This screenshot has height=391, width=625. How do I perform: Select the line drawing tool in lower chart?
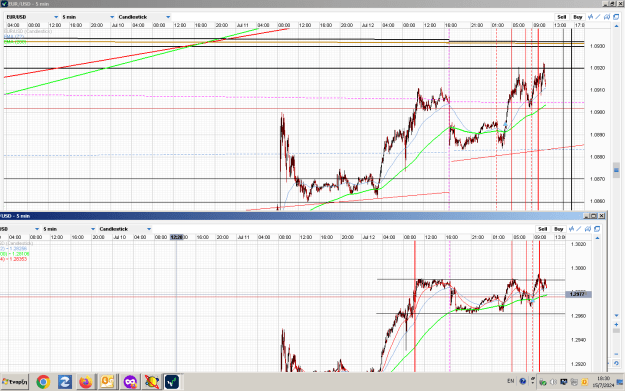[579, 229]
